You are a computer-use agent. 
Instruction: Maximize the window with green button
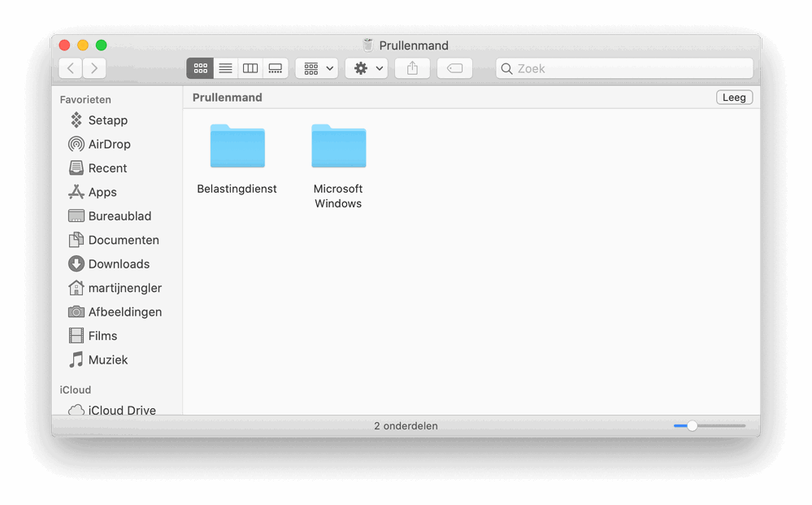[x=102, y=45]
